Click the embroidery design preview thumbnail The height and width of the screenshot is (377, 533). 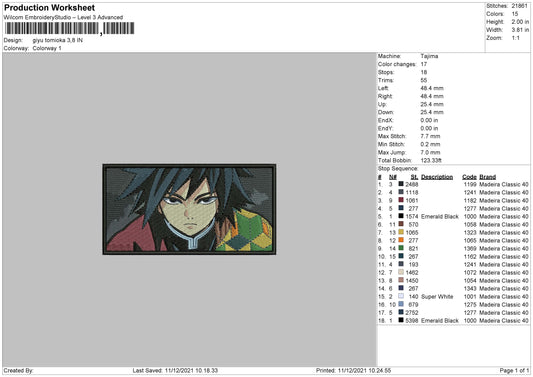click(189, 209)
